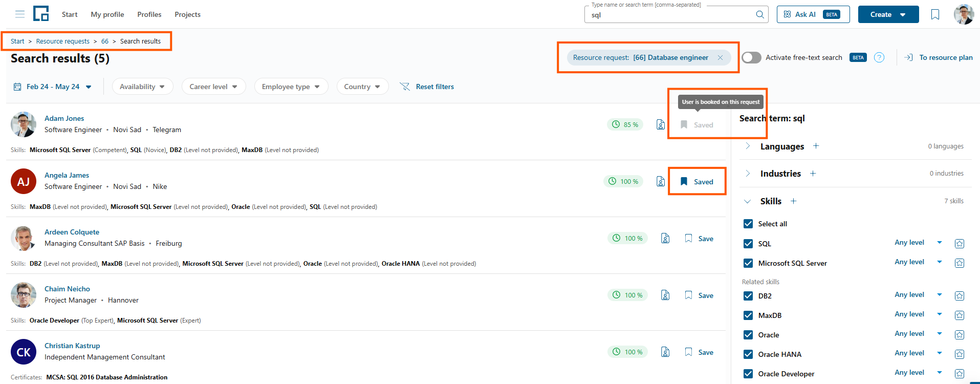This screenshot has height=384, width=980.
Task: Click the free-text search help icon
Action: coord(879,57)
